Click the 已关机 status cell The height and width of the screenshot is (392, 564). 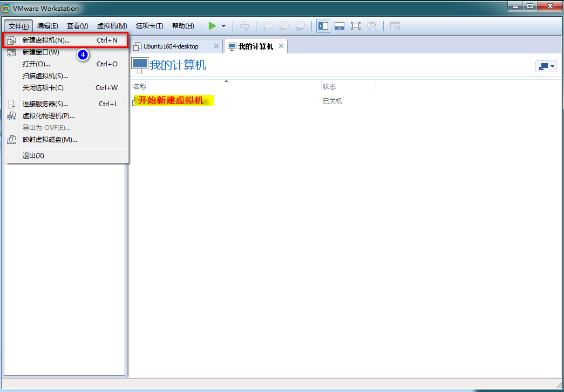pos(332,101)
